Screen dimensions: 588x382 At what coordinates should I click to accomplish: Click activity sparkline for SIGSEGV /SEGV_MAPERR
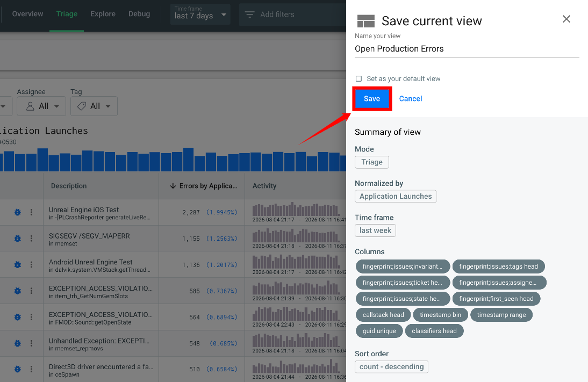click(296, 236)
